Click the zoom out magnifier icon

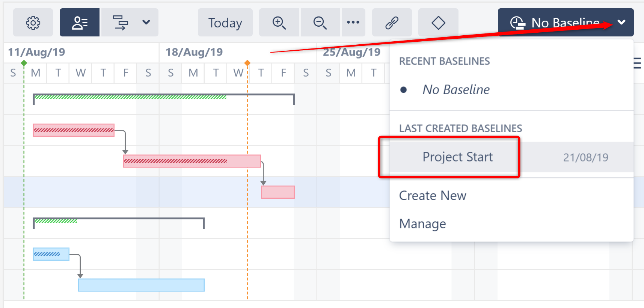(320, 23)
